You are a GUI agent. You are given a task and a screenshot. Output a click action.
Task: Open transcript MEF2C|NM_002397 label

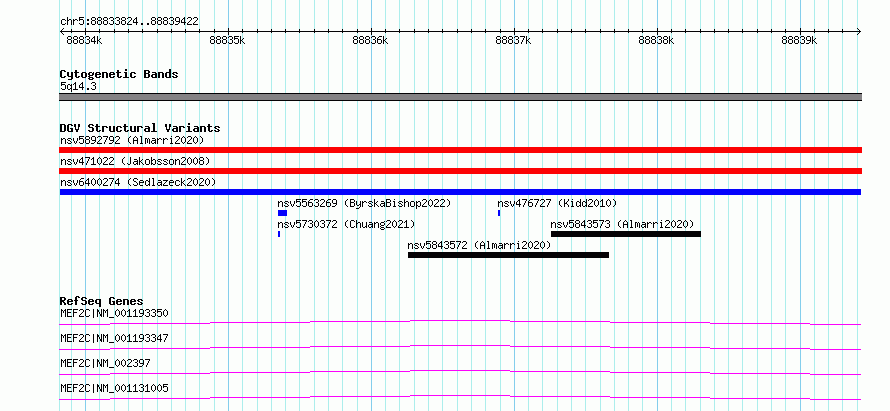pyautogui.click(x=105, y=363)
